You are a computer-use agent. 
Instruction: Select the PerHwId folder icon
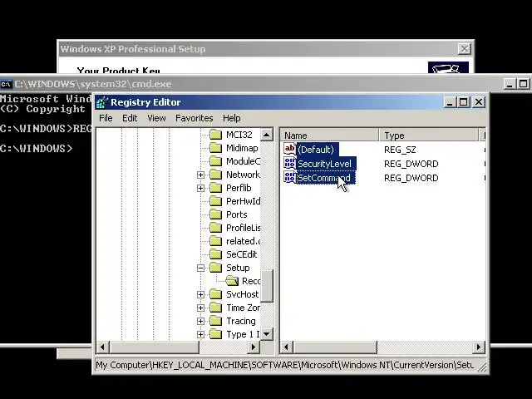tap(216, 201)
